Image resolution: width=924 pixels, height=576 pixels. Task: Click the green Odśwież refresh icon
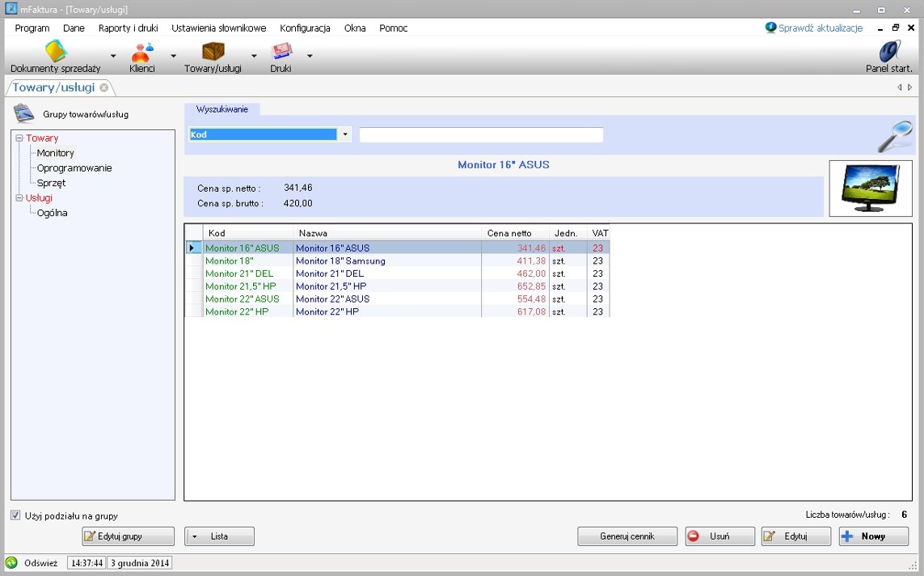coord(11,563)
